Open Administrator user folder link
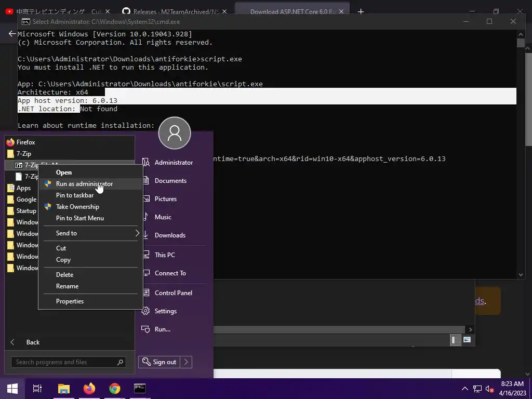532x399 pixels. pyautogui.click(x=174, y=163)
